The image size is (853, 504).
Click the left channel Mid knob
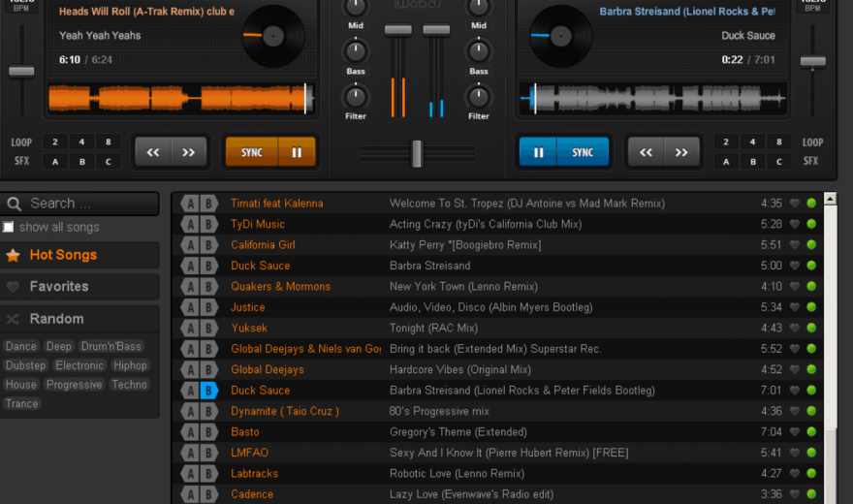(x=355, y=7)
